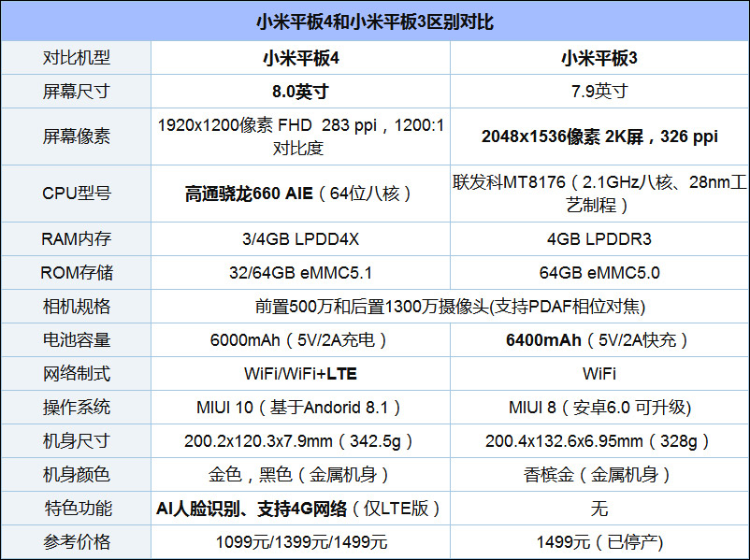The width and height of the screenshot is (750, 560).
Task: Click the 小米平板3 column header
Action: 599,58
